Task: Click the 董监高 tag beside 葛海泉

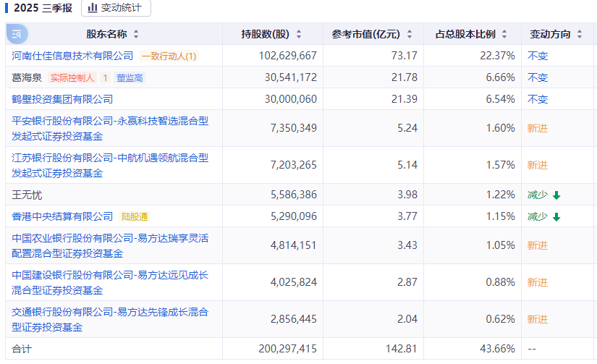Action: point(130,77)
